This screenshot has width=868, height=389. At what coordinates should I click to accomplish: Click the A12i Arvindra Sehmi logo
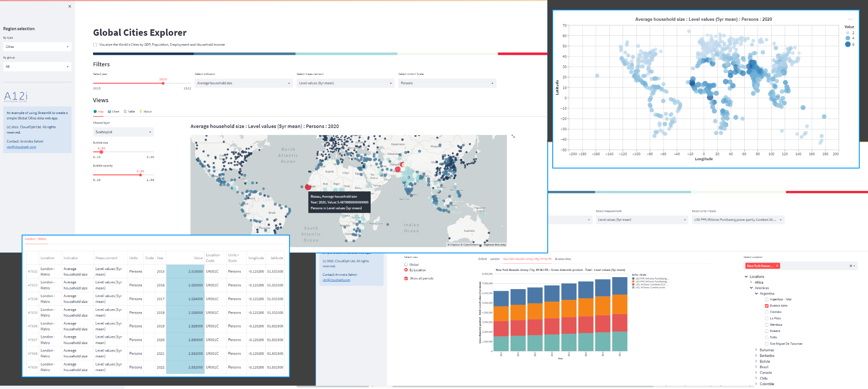click(x=16, y=97)
